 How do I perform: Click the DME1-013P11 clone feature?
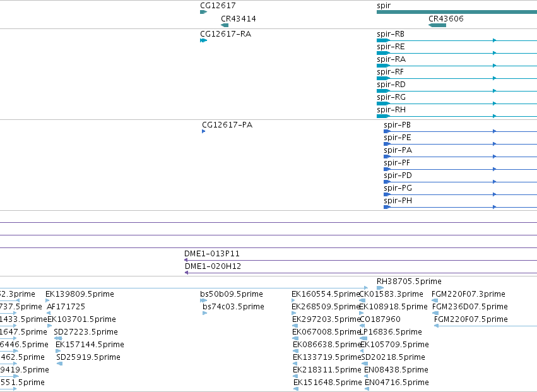click(x=360, y=260)
